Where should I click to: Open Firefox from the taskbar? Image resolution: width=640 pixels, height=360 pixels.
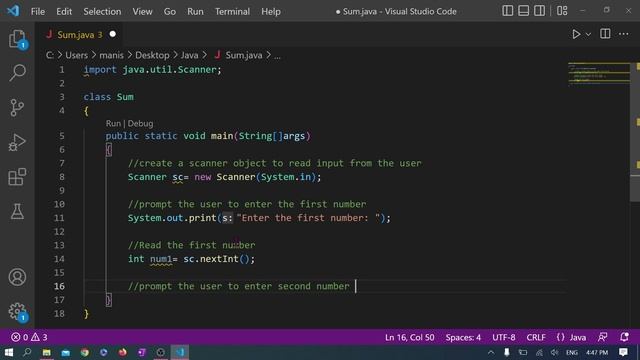click(x=122, y=352)
